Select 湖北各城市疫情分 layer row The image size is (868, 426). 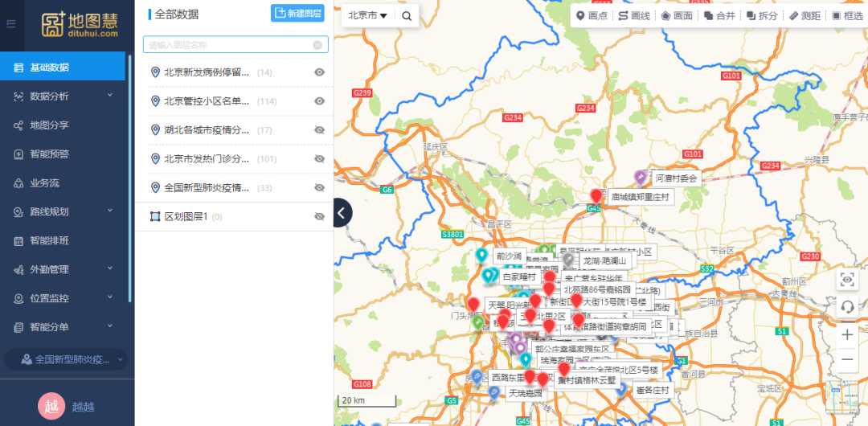(234, 130)
